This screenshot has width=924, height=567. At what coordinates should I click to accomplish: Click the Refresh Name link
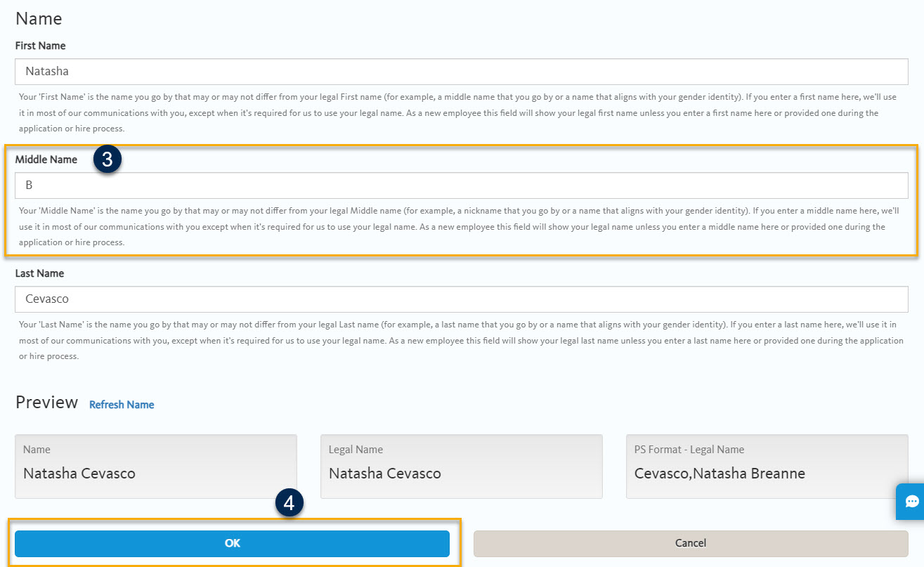(x=122, y=405)
